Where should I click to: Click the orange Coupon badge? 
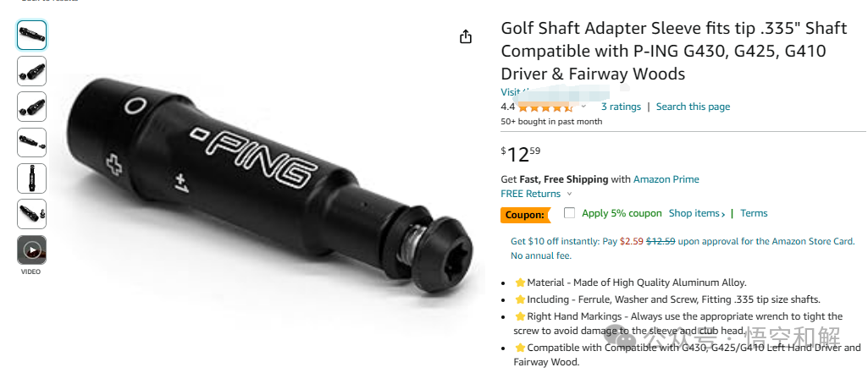pyautogui.click(x=525, y=215)
